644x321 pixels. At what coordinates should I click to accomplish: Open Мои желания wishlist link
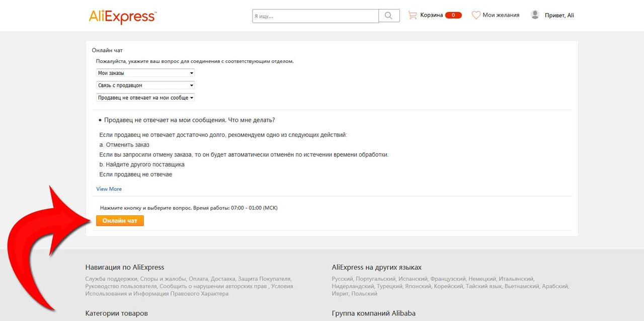pos(501,15)
